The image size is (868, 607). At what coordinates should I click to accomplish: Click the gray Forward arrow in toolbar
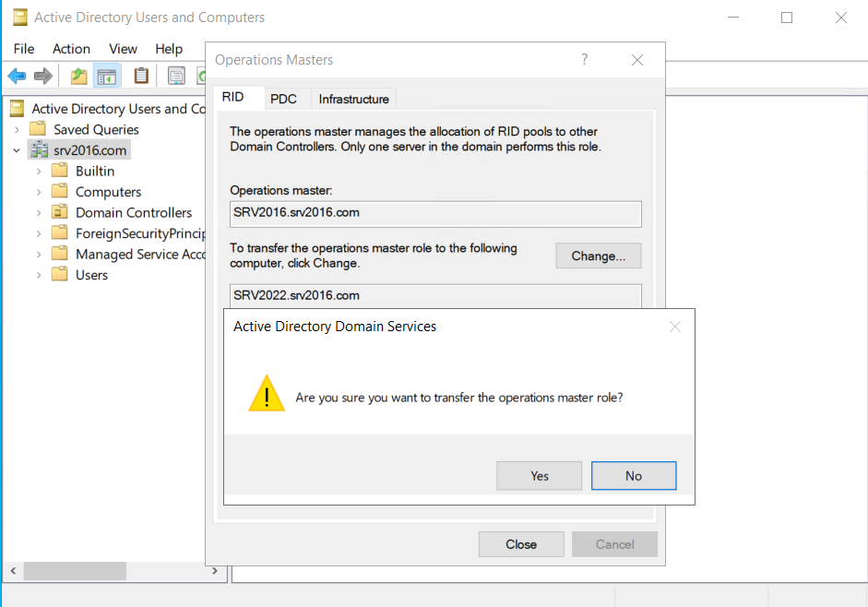pos(43,76)
